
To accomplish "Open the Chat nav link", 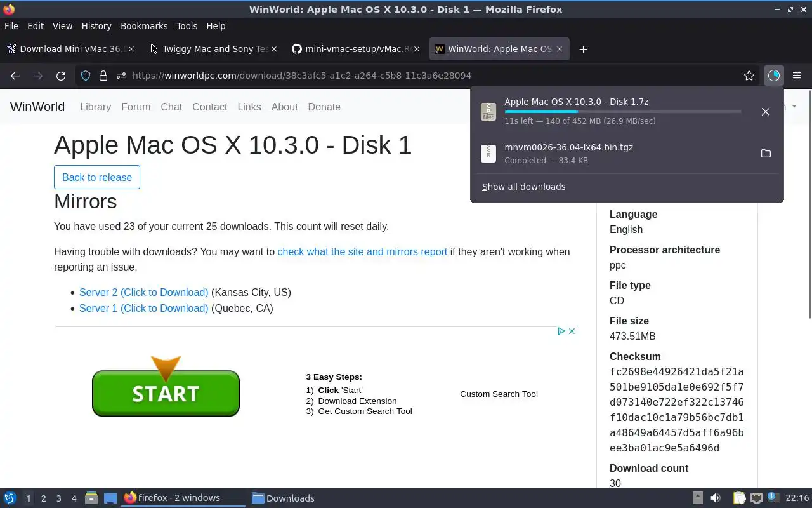I will [171, 107].
